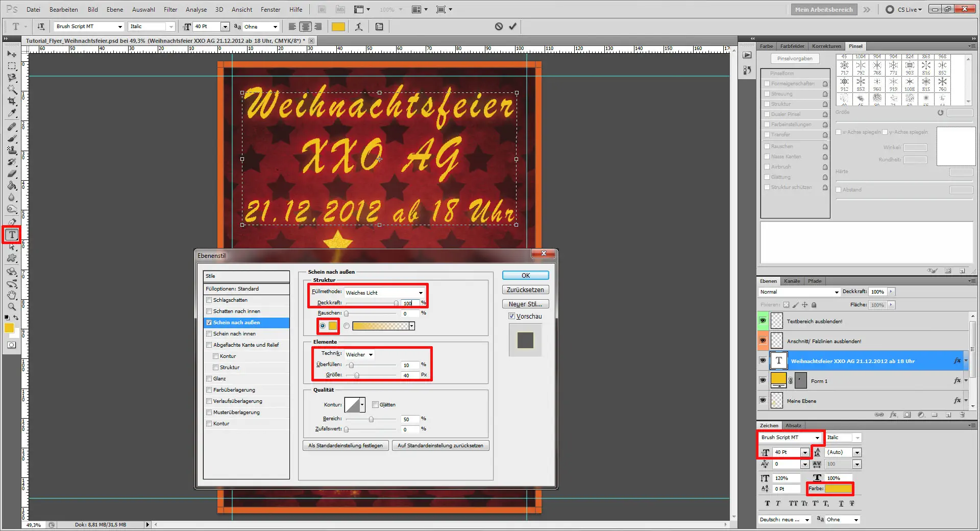Click left-align text icon in options bar
Viewport: 980px width, 531px height.
(x=292, y=27)
